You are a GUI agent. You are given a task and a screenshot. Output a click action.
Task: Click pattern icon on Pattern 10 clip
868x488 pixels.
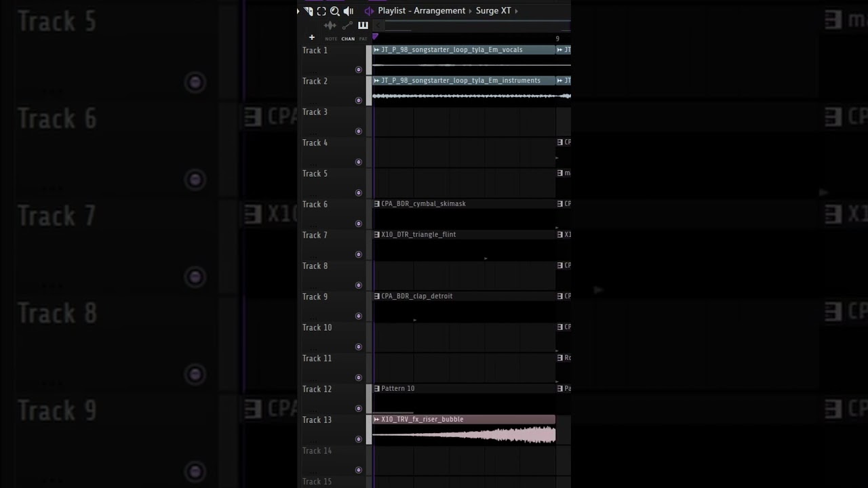point(377,388)
